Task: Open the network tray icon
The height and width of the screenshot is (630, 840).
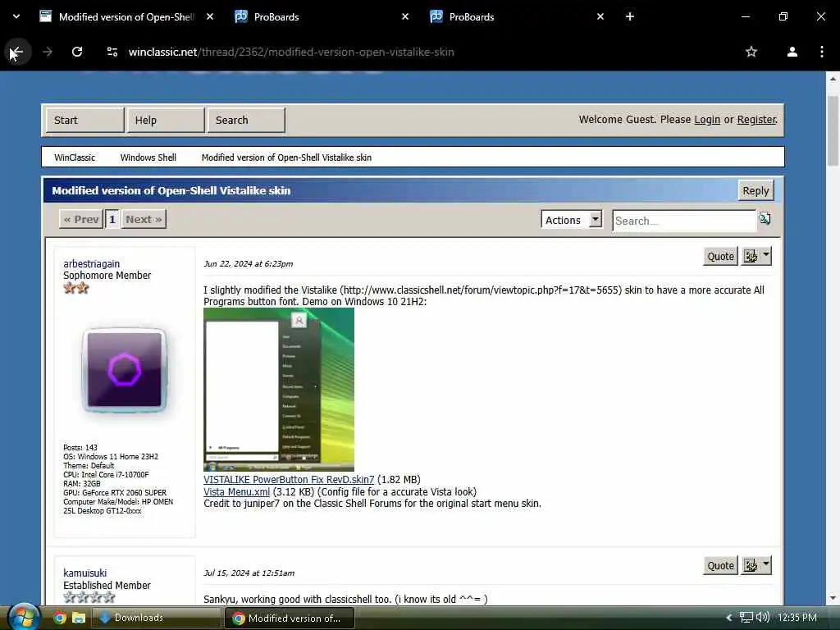Action: point(746,618)
